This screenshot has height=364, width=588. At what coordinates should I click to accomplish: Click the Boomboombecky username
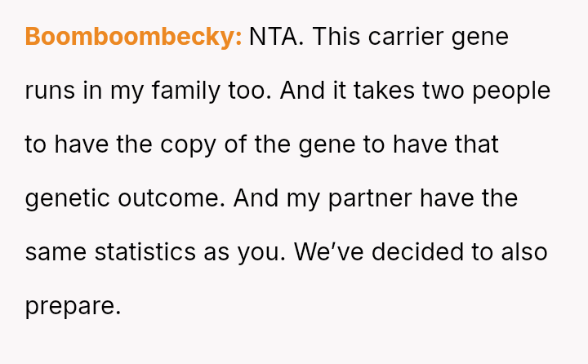(x=133, y=37)
